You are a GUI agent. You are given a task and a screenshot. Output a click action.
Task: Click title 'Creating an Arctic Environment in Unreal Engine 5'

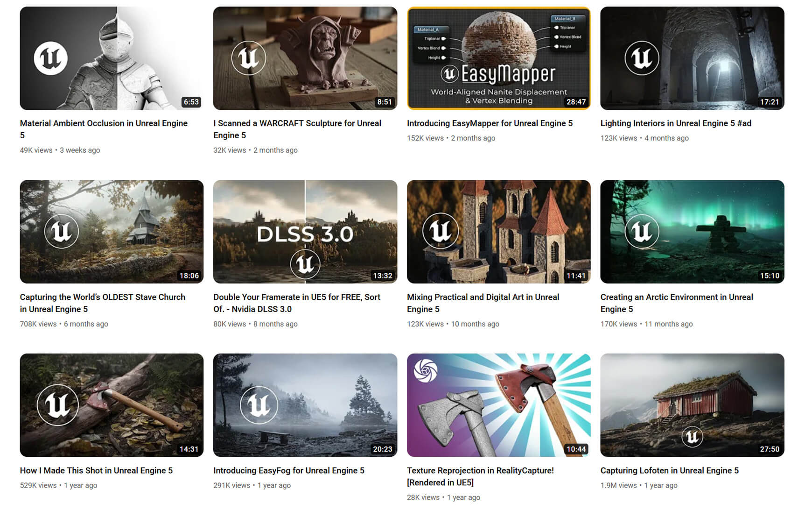tap(677, 303)
